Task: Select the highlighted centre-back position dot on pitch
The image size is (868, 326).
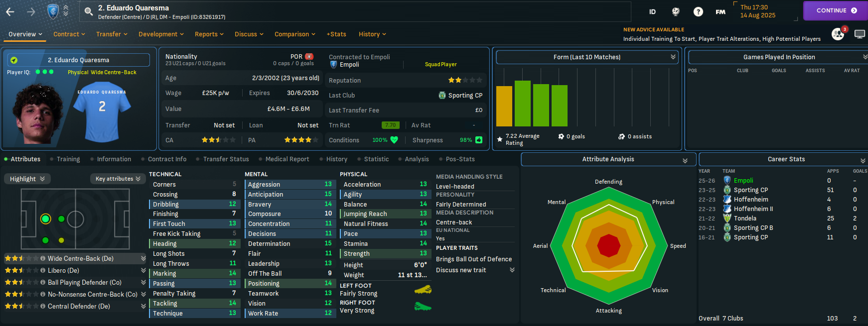Action: (x=46, y=219)
